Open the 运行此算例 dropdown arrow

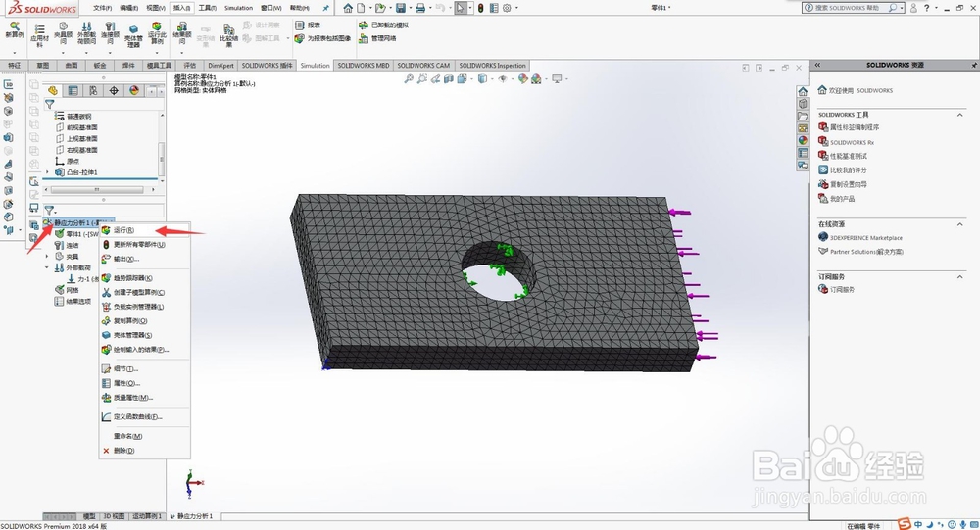(x=157, y=53)
